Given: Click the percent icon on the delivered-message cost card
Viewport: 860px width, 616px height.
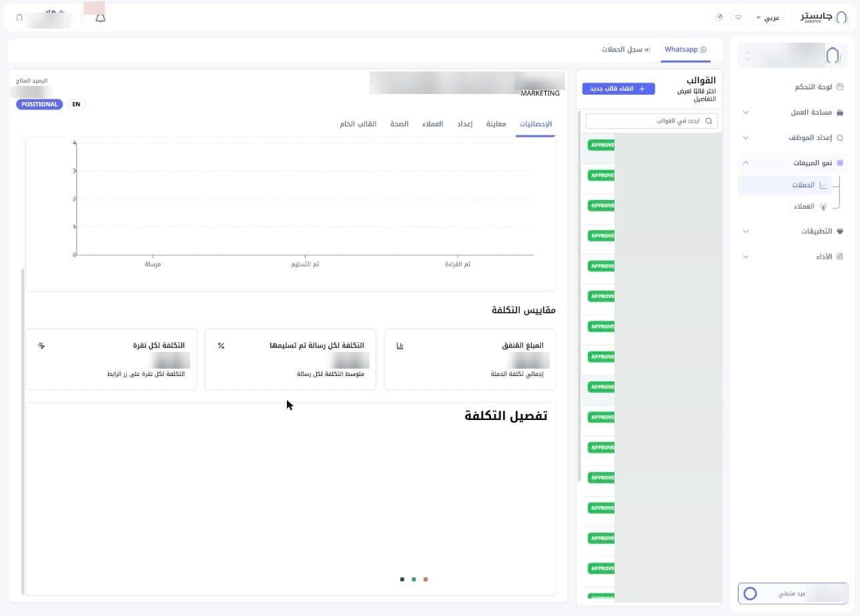Looking at the screenshot, I should [221, 345].
